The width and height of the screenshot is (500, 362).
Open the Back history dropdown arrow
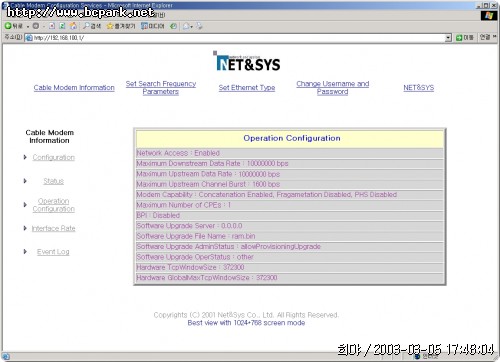click(x=28, y=26)
